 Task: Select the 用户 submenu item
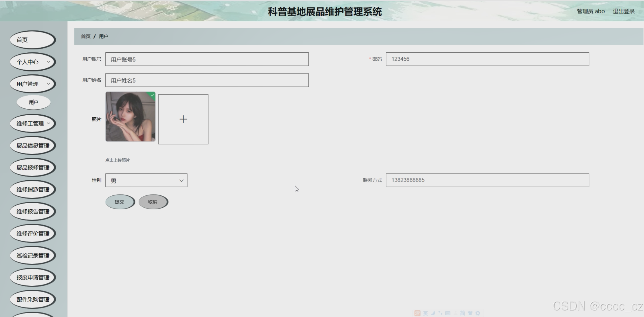pyautogui.click(x=33, y=102)
